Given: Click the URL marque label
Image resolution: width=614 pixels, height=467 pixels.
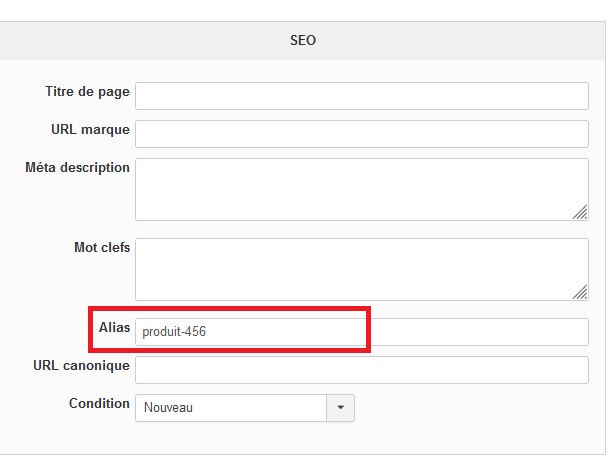Looking at the screenshot, I should tap(90, 130).
